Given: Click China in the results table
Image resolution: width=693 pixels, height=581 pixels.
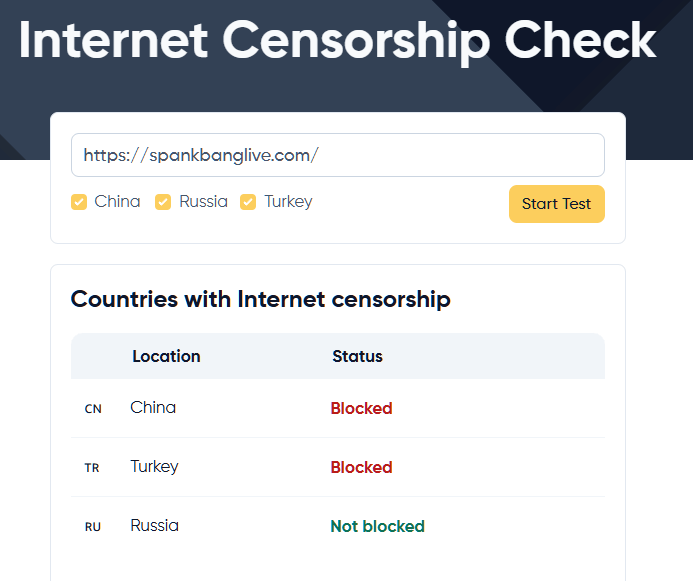Looking at the screenshot, I should 153,407.
